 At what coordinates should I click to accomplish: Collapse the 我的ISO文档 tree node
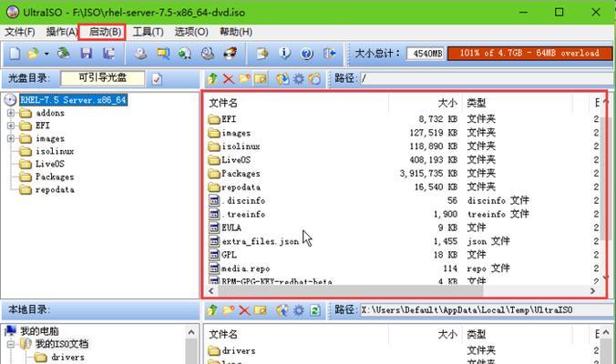[11, 344]
